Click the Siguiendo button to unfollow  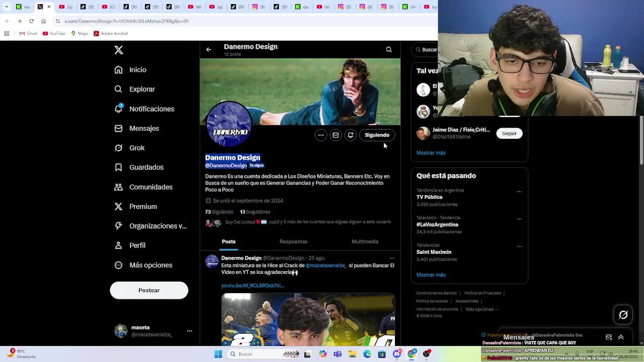click(x=377, y=135)
